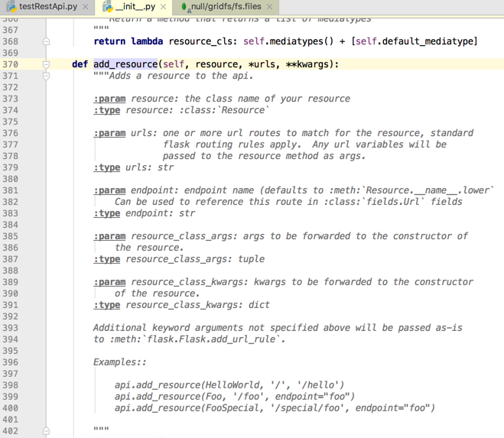Click the FooSpecial example on line 400
504x438 pixels.
pyautogui.click(x=275, y=407)
